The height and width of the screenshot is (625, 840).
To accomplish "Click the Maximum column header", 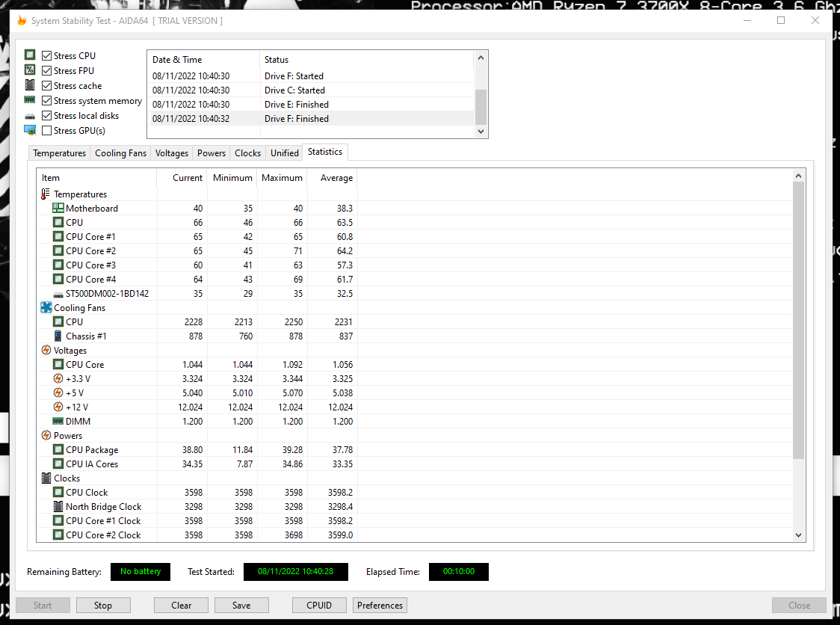I will (x=282, y=177).
